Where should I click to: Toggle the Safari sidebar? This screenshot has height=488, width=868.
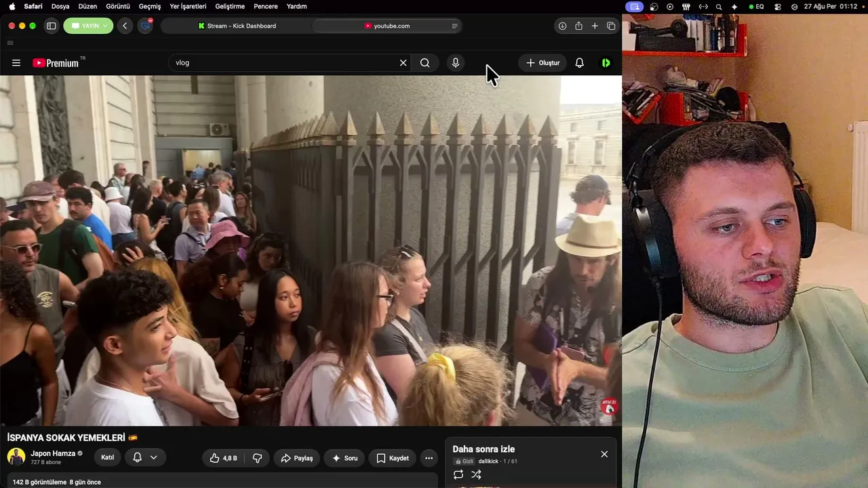coord(51,26)
